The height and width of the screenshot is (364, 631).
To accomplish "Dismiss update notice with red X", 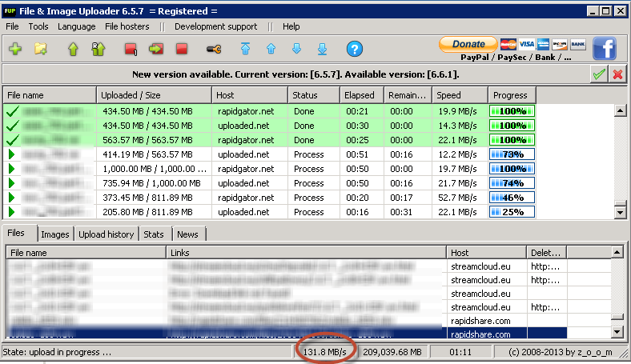I will (x=617, y=74).
